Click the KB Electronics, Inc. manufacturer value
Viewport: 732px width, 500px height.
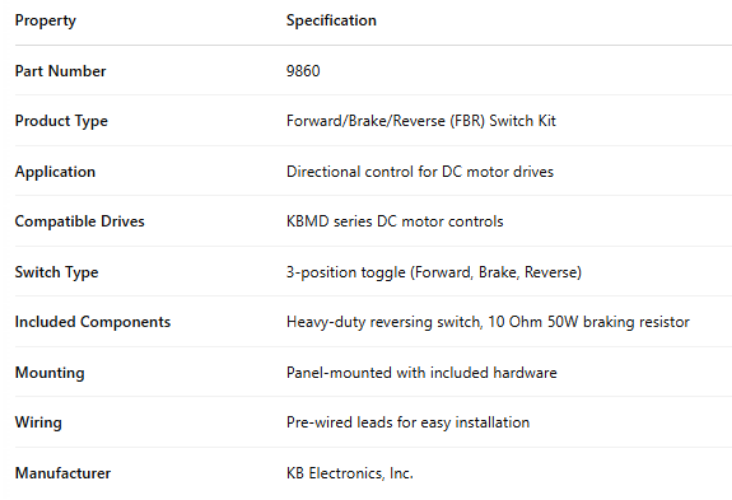(350, 473)
